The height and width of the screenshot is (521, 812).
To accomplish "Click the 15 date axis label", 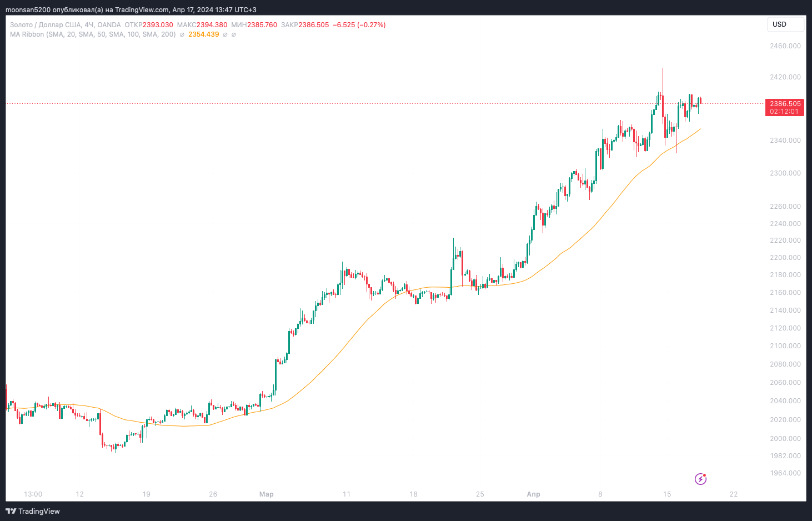I will tap(667, 494).
